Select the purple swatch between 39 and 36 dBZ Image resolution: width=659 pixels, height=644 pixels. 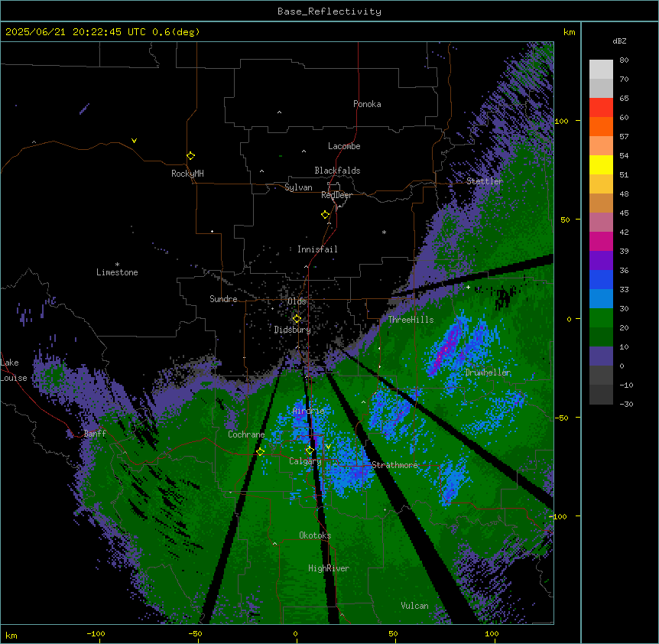tap(601, 261)
